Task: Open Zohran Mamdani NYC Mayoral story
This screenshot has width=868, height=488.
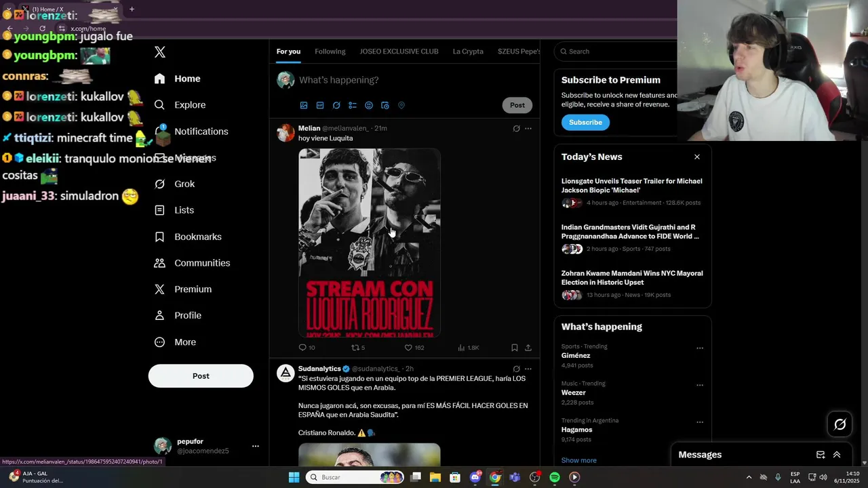Action: click(x=632, y=285)
